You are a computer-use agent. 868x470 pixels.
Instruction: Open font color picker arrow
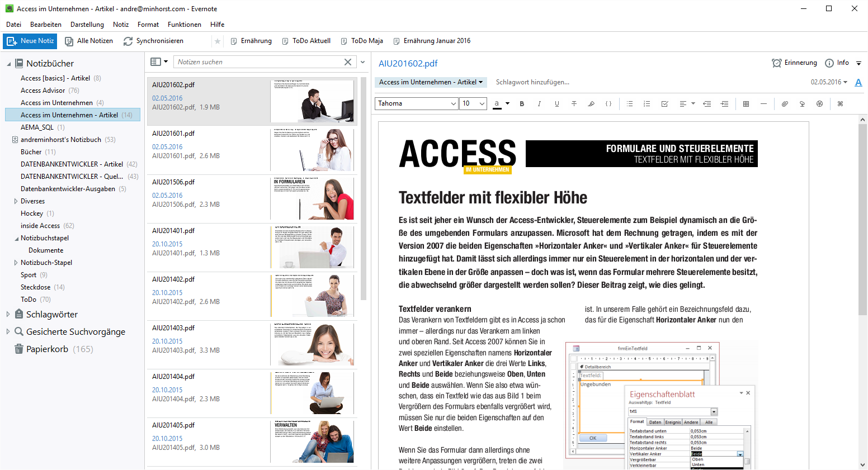tap(508, 103)
